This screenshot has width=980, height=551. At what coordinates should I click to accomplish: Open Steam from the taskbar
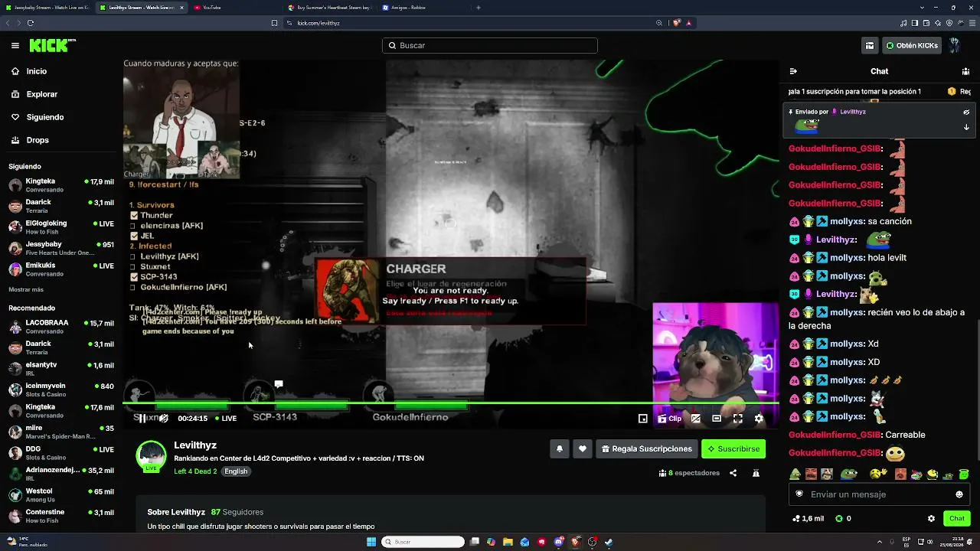[x=609, y=542]
